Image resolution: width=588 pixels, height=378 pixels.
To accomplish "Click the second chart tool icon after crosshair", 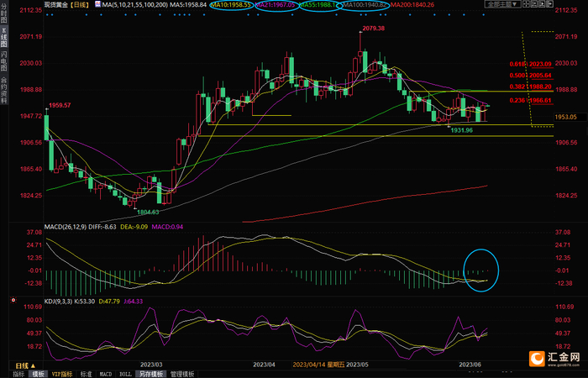I will tap(534, 3).
